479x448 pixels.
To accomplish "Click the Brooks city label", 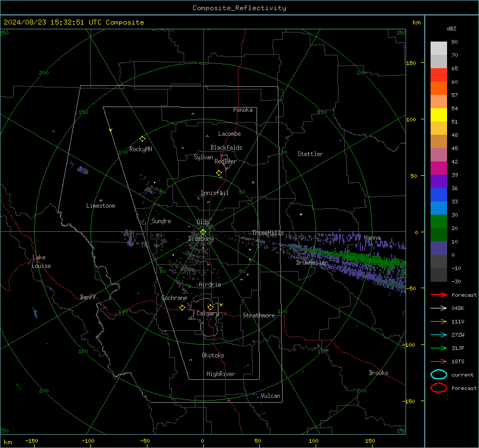I will tap(378, 373).
